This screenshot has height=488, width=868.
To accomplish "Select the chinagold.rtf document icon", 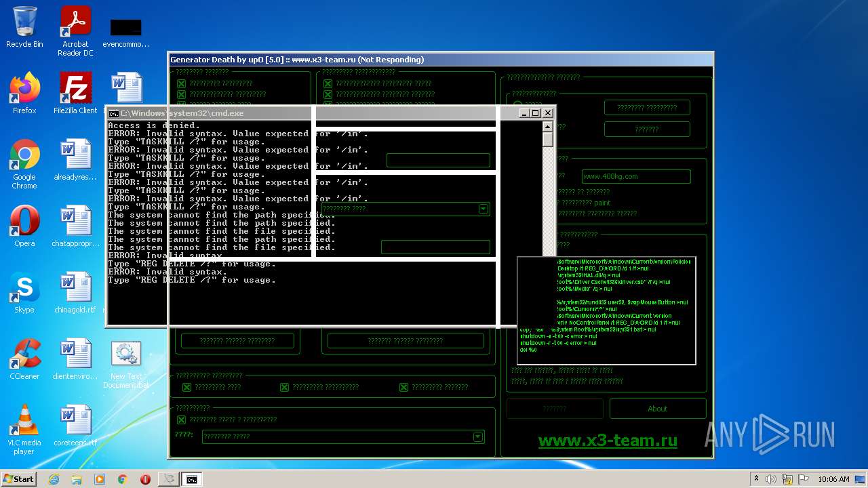I will pos(75,293).
